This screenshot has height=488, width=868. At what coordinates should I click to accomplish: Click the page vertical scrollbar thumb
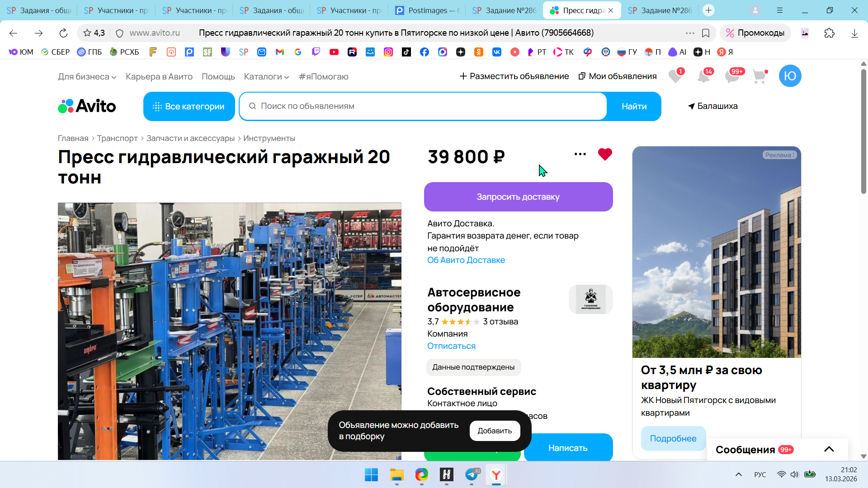click(863, 131)
